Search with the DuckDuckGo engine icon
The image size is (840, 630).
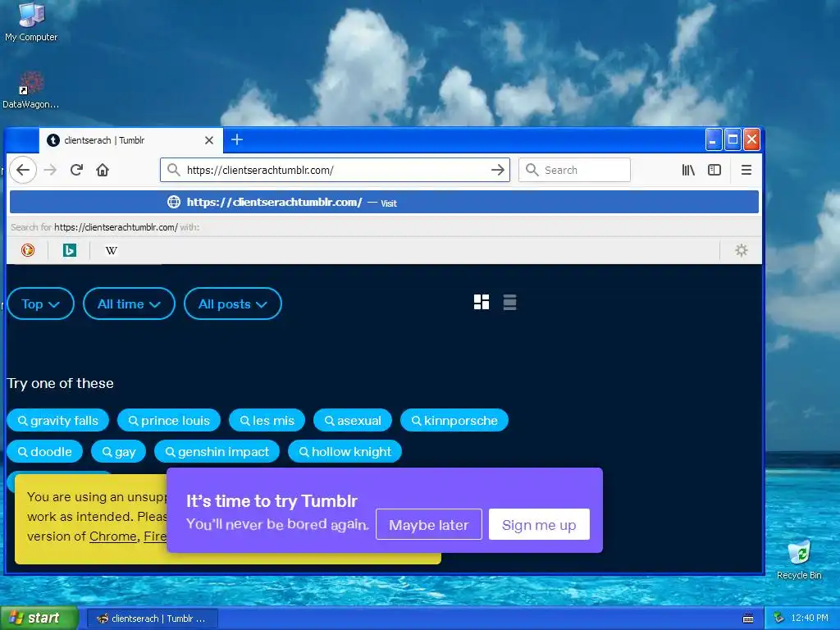click(x=28, y=250)
